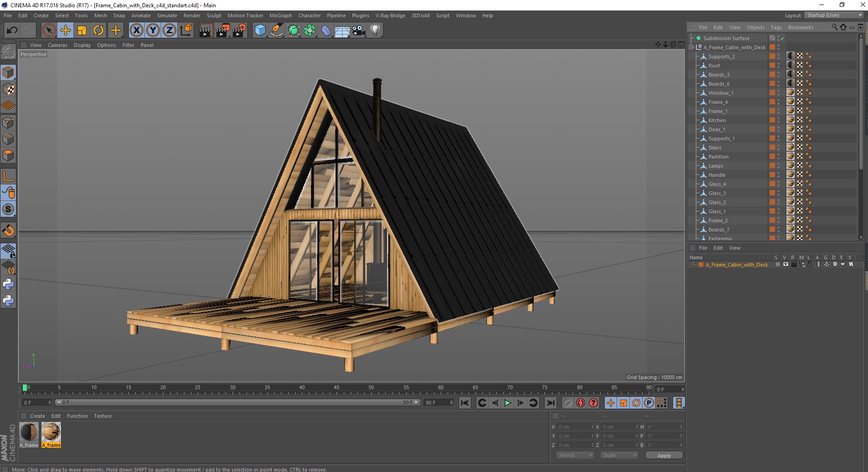Open the viewport Cameras menu
868x472 pixels.
(57, 45)
